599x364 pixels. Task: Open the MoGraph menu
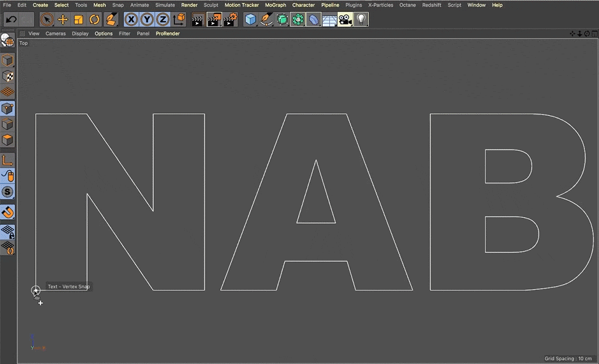pos(276,5)
